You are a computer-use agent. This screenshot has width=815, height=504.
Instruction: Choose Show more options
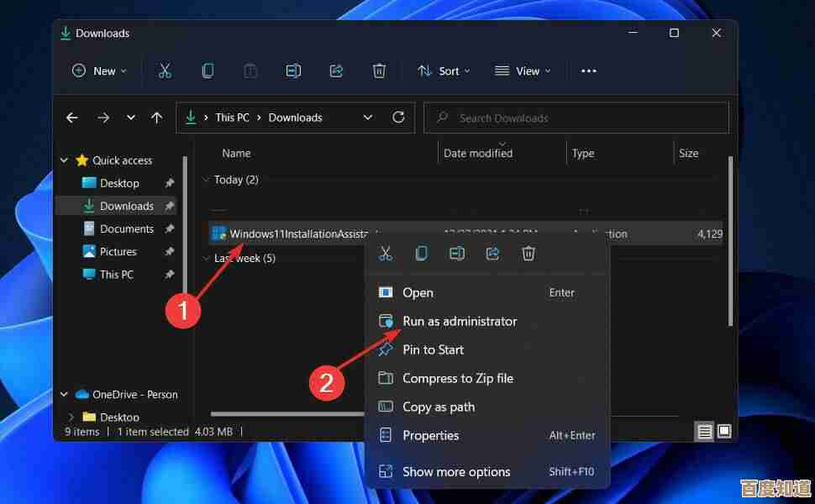456,472
